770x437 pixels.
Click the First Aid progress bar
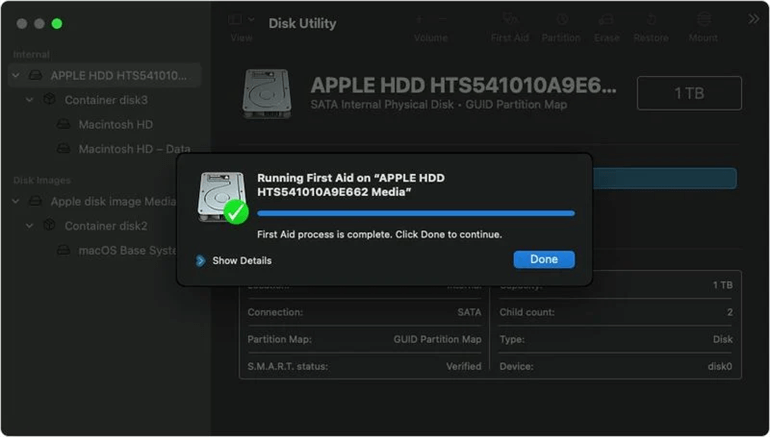pyautogui.click(x=415, y=213)
